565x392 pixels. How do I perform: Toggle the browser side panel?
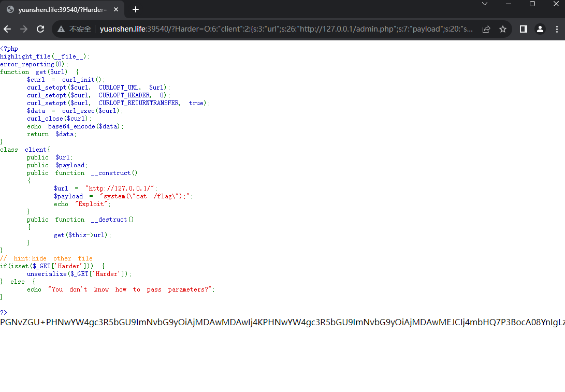click(x=524, y=29)
